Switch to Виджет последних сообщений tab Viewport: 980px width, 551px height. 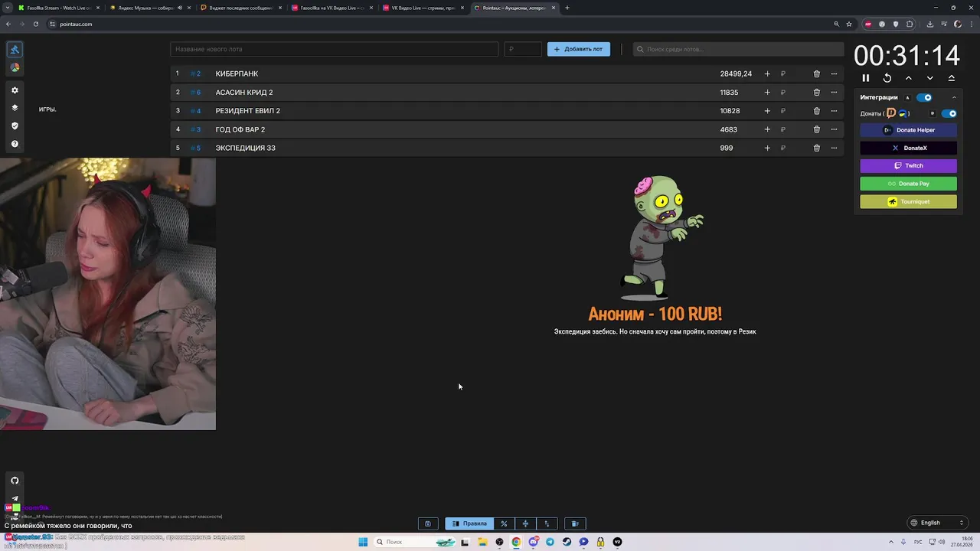pos(240,8)
